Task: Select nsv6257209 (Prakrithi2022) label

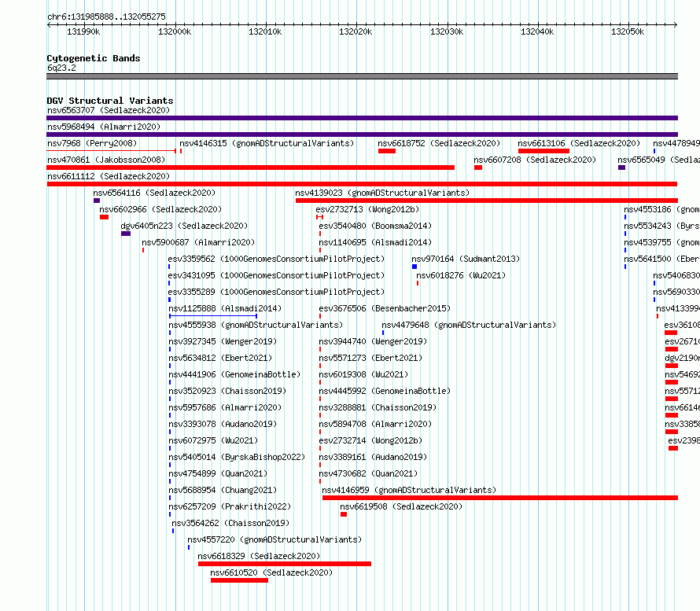Action: point(230,506)
